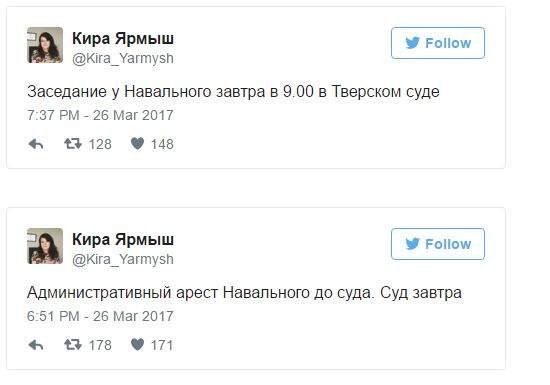The width and height of the screenshot is (550, 385).
Task: Retweet the Tverskoy court hearing tweet
Action: point(73,144)
